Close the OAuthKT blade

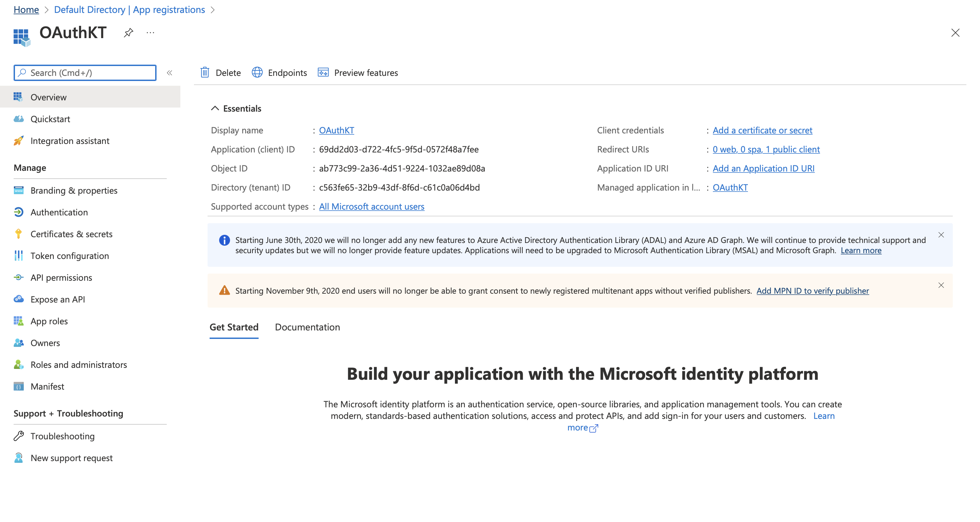(955, 33)
